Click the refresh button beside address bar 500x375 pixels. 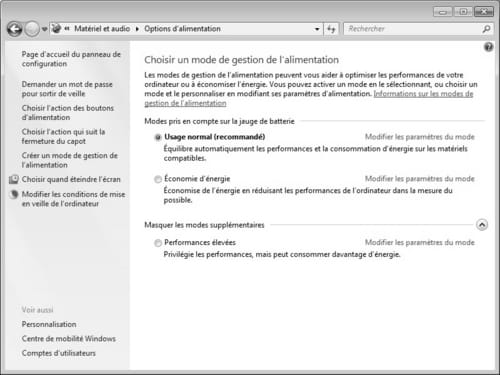coord(331,29)
